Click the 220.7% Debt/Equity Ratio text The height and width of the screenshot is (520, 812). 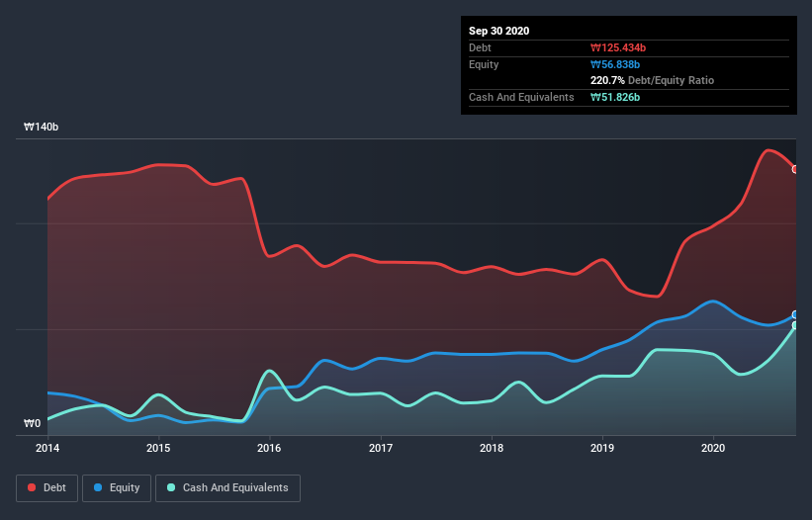click(x=652, y=80)
